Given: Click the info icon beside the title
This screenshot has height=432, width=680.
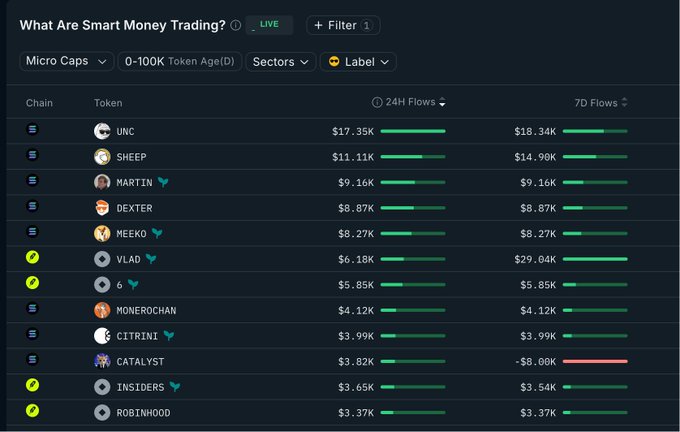Looking at the screenshot, I should click(235, 25).
